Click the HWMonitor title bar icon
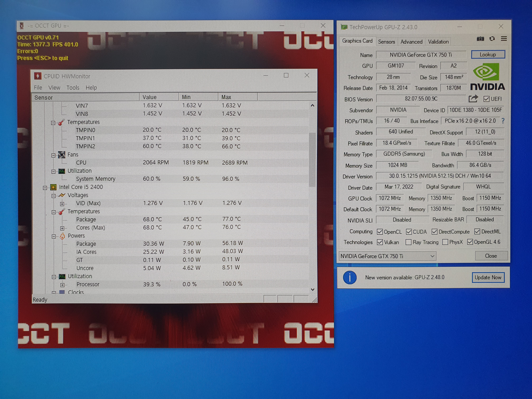Screen dimensions: 532x399 point(37,76)
